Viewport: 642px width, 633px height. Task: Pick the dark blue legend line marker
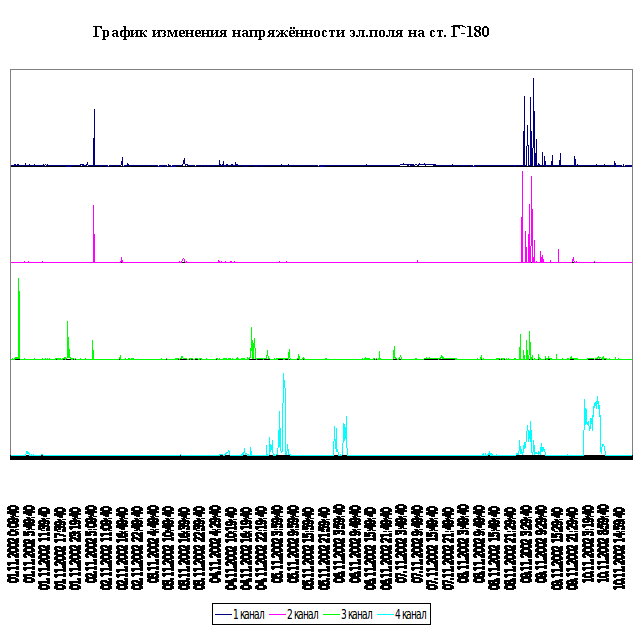pos(223,615)
